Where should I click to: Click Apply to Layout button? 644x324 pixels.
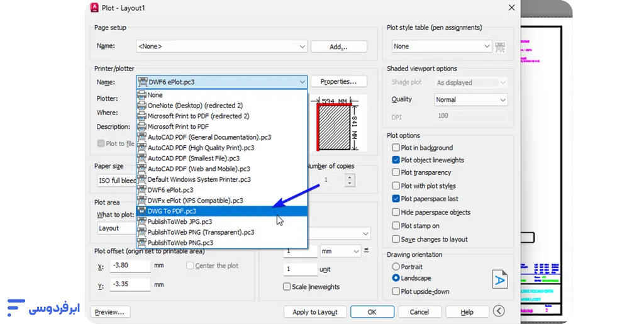coord(315,312)
